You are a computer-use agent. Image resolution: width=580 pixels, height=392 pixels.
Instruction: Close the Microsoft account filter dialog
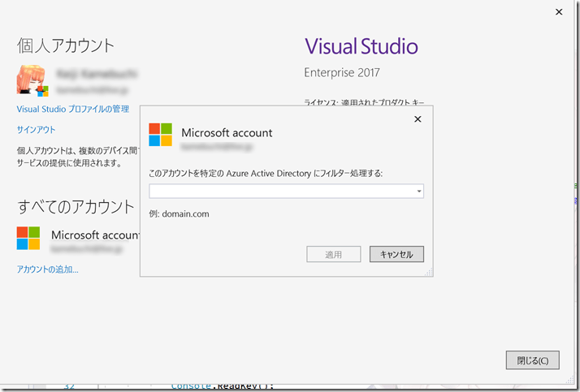(x=418, y=119)
